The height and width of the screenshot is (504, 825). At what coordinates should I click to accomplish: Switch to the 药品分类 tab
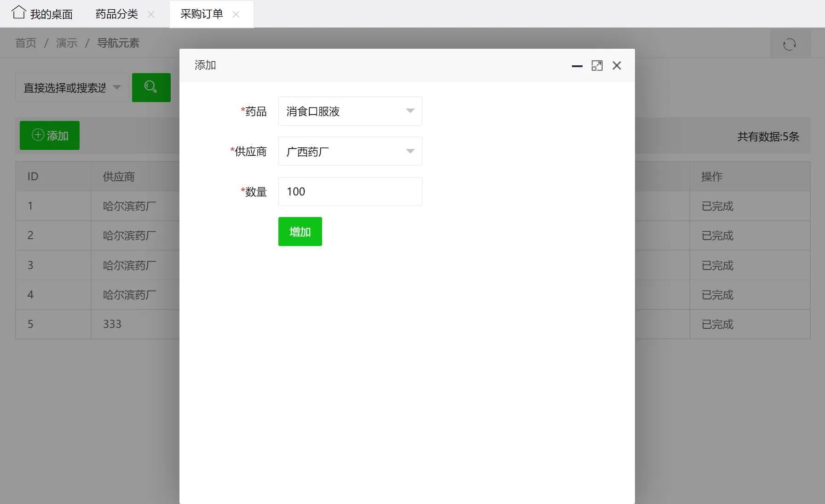(117, 14)
